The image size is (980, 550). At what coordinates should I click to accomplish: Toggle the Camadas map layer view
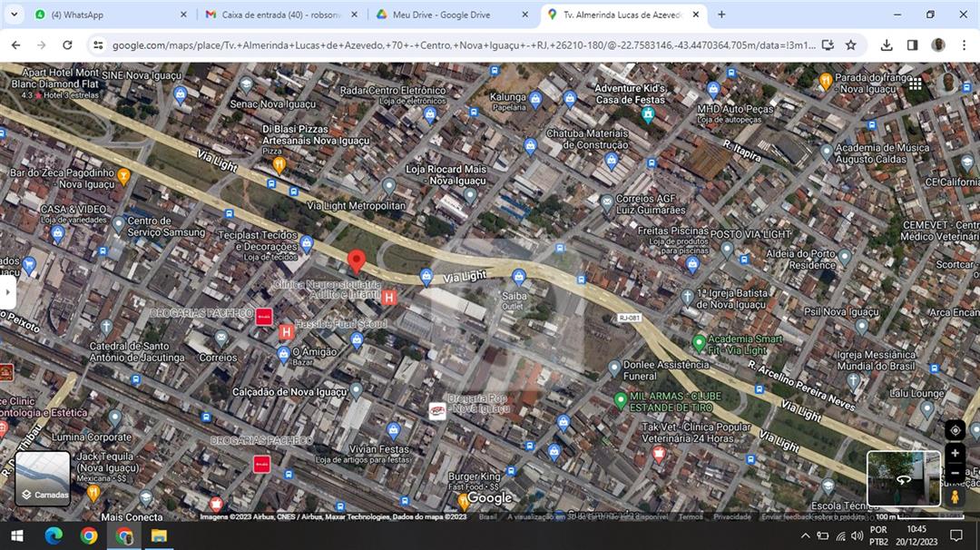coord(43,478)
